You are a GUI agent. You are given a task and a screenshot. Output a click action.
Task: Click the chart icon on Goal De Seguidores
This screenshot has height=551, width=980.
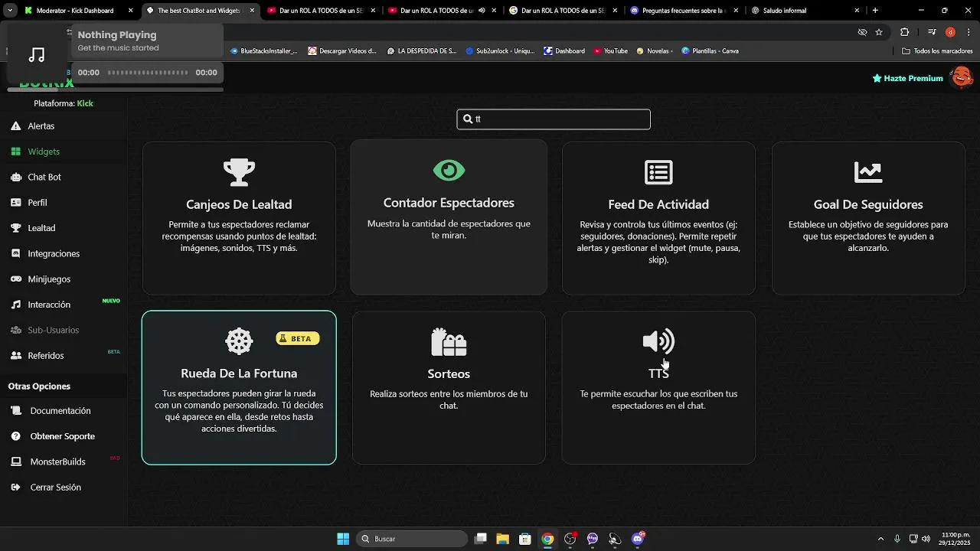pos(868,172)
